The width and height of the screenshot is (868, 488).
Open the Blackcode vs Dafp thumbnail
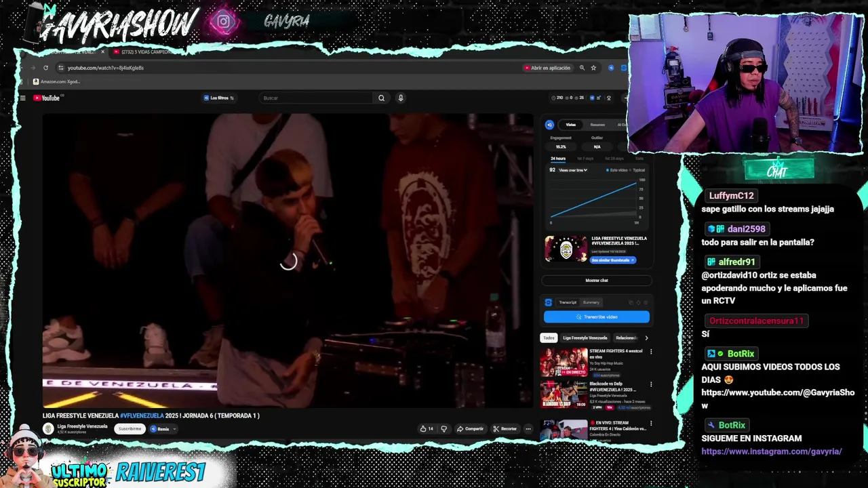564,394
